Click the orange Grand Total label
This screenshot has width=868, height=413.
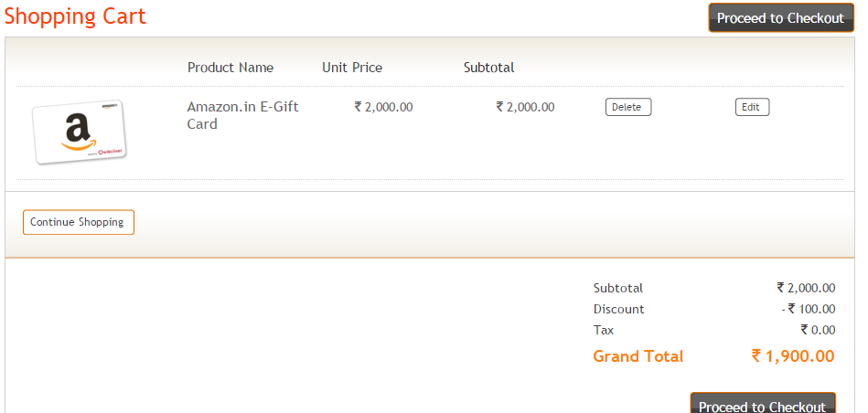pyautogui.click(x=638, y=356)
